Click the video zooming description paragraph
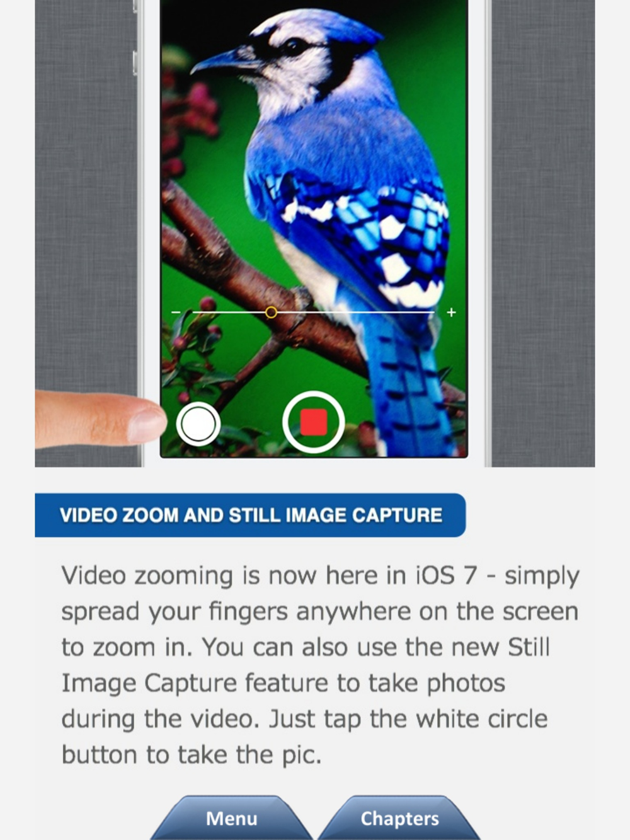Image resolution: width=630 pixels, height=840 pixels. click(320, 665)
